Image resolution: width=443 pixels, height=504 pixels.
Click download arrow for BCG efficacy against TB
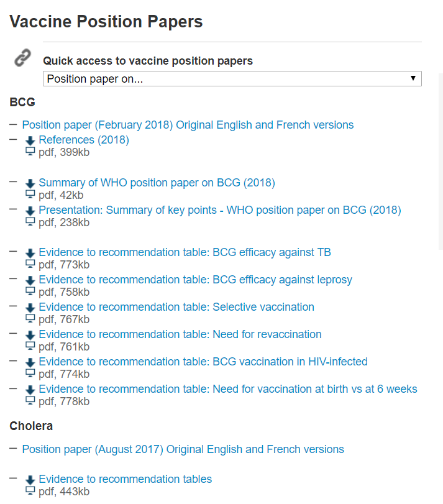coord(30,252)
